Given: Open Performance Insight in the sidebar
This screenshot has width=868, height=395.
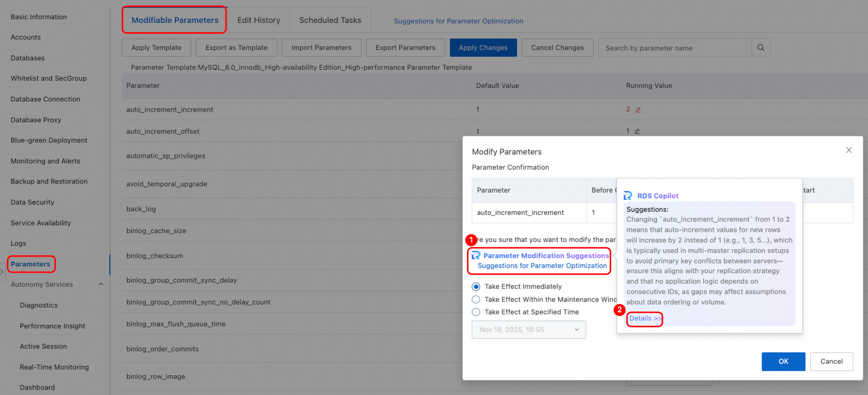Looking at the screenshot, I should click(53, 326).
